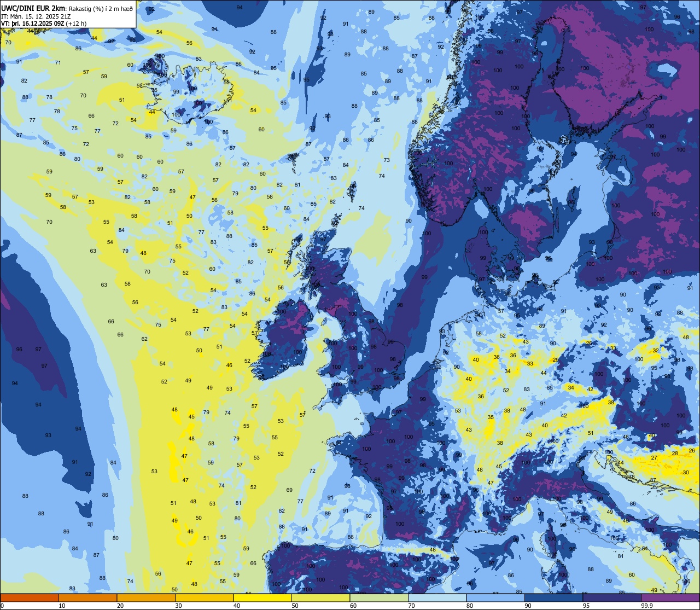Viewport: 700px width, 610px height.
Task: Click the '10' tick label on the legend
Action: click(62, 606)
